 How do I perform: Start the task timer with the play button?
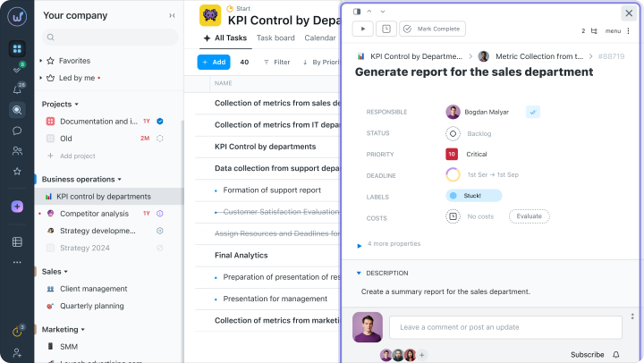[364, 29]
